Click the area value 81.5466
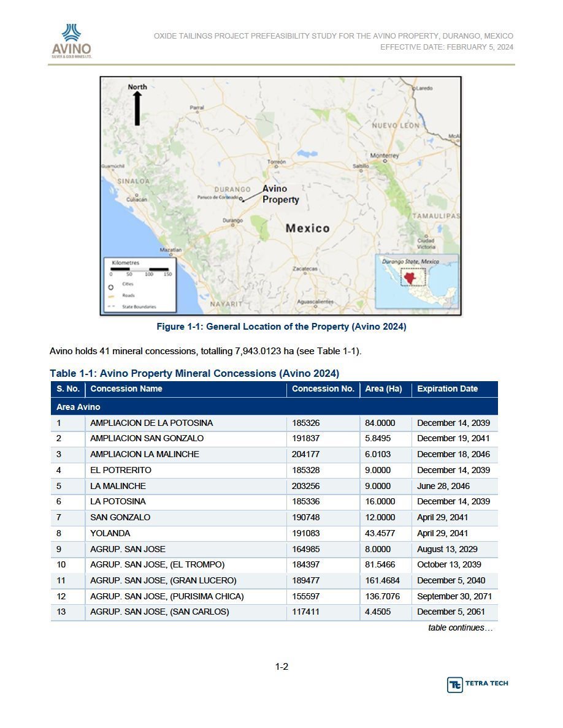This screenshot has width=563, height=728. tap(380, 564)
